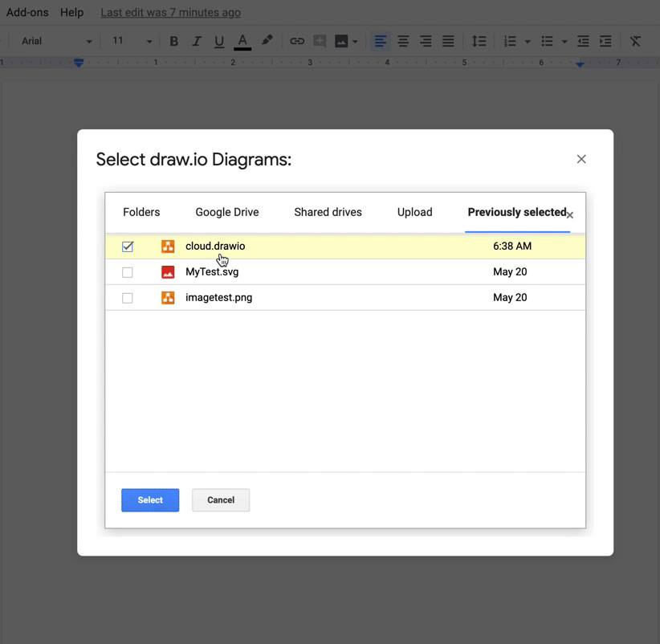Viewport: 660px width, 644px height.
Task: Switch to the Upload tab
Action: click(x=414, y=212)
